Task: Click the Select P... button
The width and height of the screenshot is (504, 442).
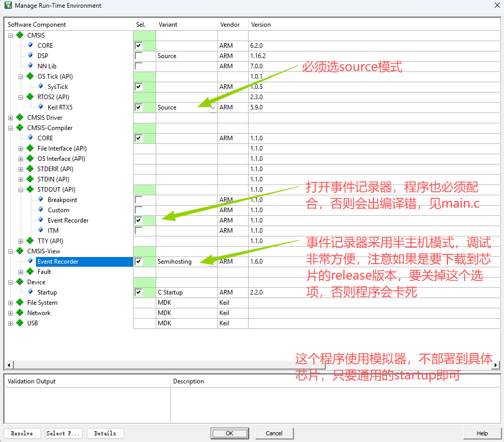Action: pos(64,433)
